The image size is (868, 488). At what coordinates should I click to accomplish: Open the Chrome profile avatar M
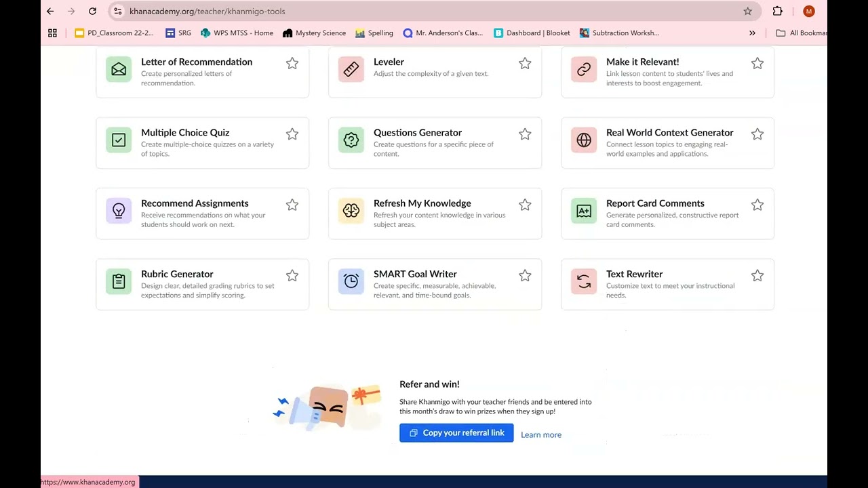(808, 12)
